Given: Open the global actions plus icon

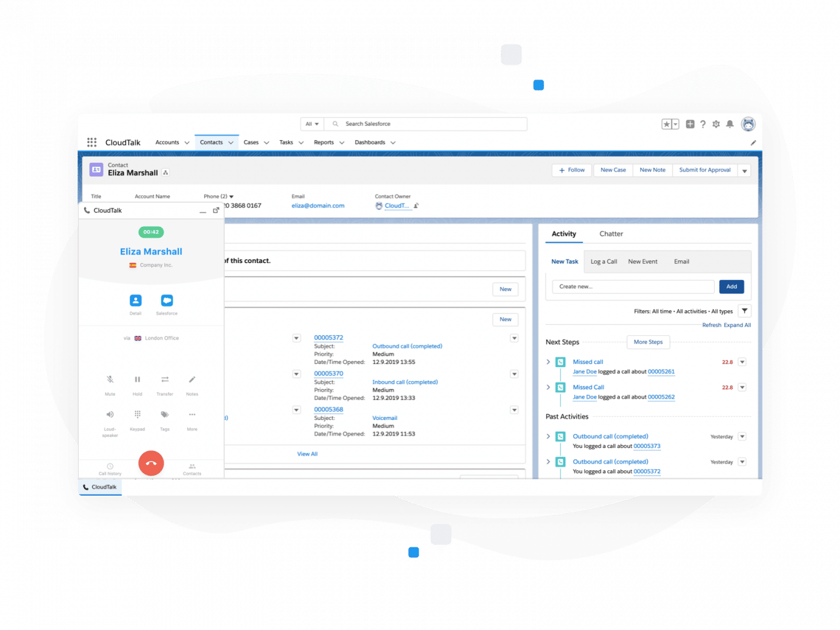Looking at the screenshot, I should point(690,124).
